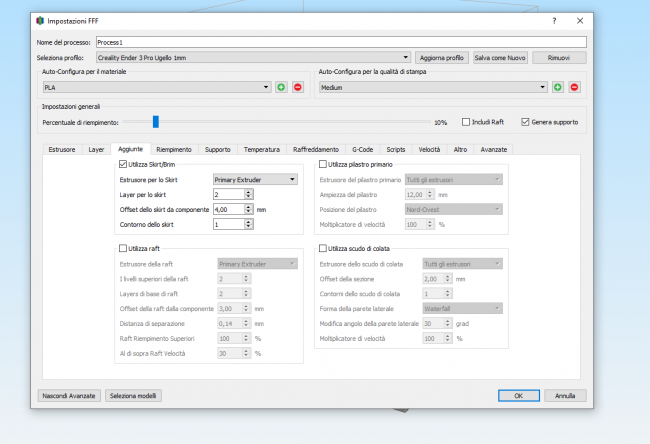Toggle the Utilizza Skirt/Brim checkbox
The height and width of the screenshot is (444, 650).
pyautogui.click(x=122, y=164)
